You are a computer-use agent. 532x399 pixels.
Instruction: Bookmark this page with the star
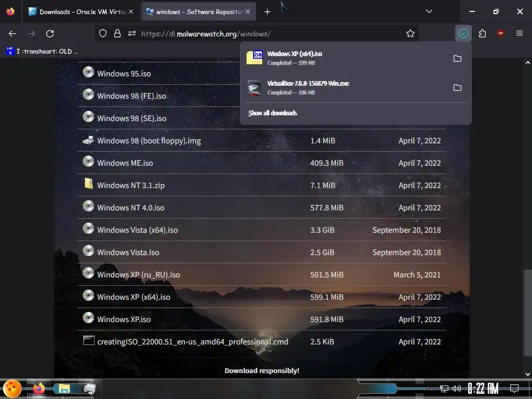pos(410,34)
